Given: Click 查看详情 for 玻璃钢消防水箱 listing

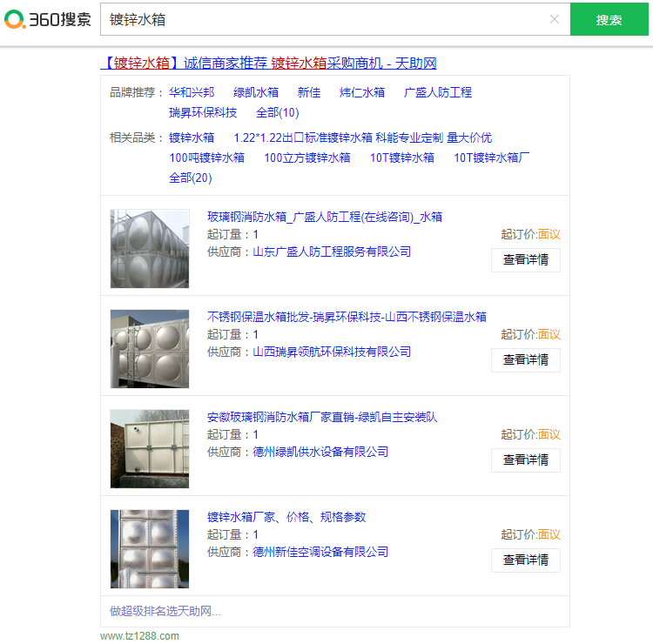Looking at the screenshot, I should pos(525,260).
